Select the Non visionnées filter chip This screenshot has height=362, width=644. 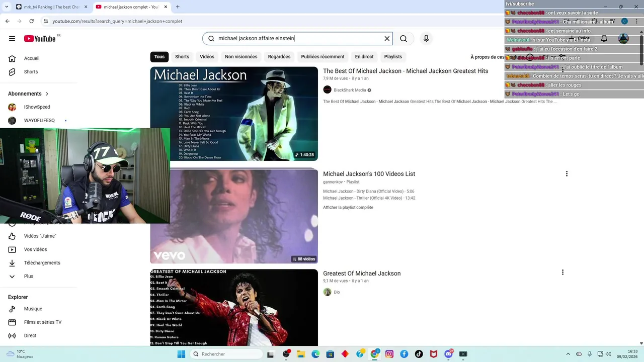[x=241, y=57]
